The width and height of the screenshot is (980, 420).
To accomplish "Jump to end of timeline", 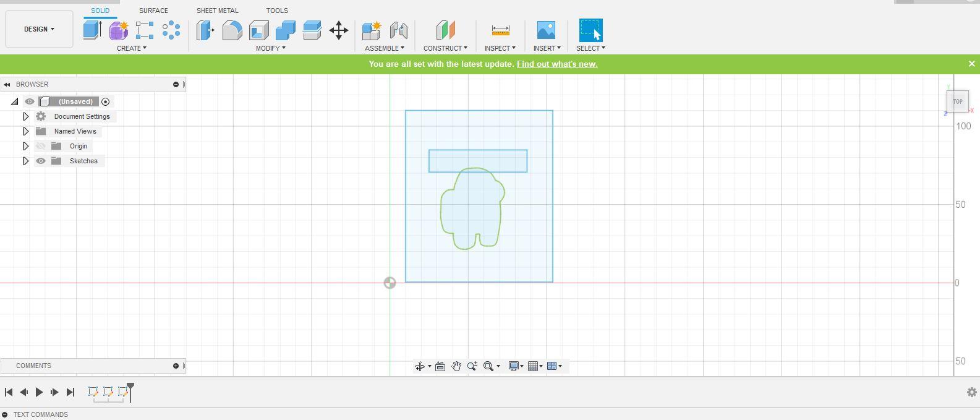I will [x=70, y=392].
